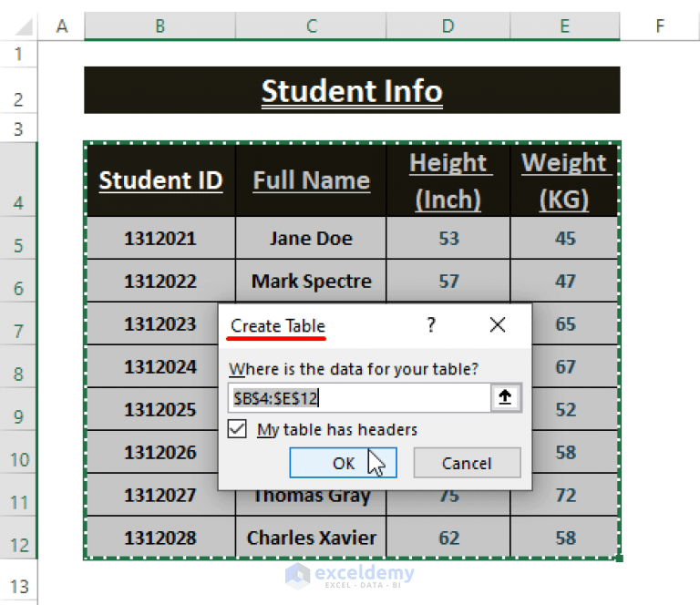Select column F header

click(660, 26)
